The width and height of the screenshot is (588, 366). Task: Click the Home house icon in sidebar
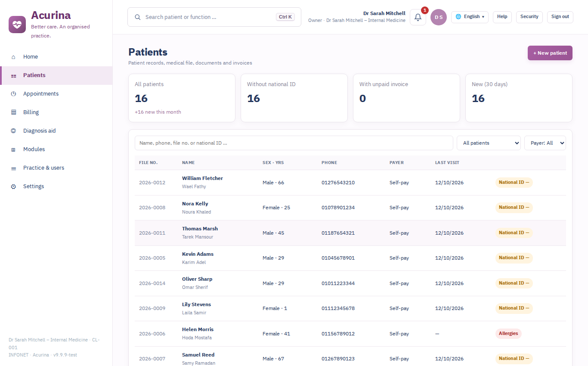pos(13,57)
